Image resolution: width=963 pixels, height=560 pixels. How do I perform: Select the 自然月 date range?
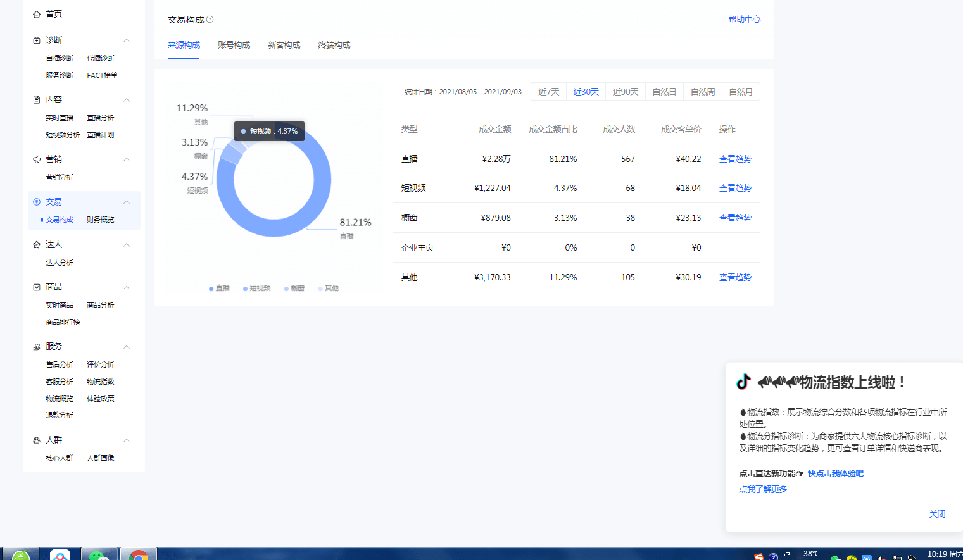click(741, 92)
